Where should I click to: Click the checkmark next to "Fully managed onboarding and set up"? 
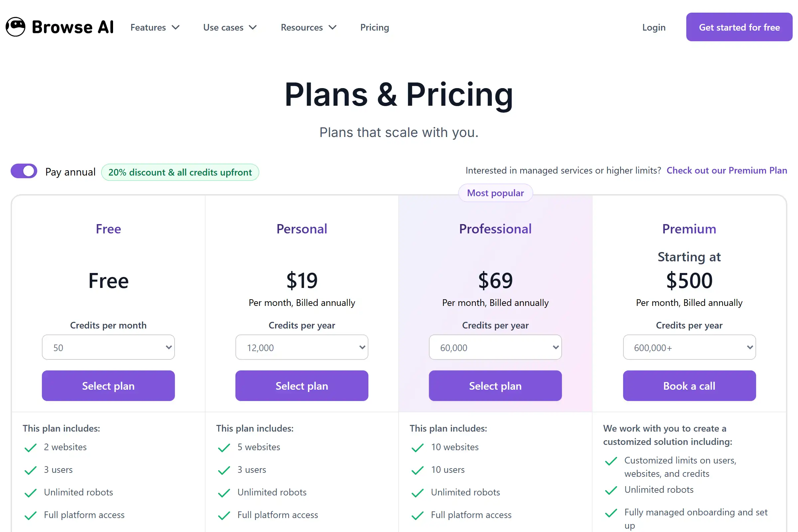pyautogui.click(x=611, y=513)
